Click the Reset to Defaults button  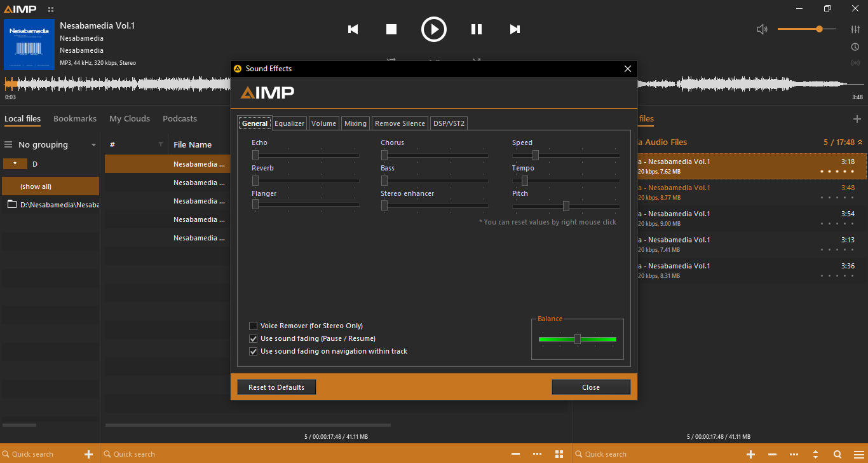[x=276, y=387]
